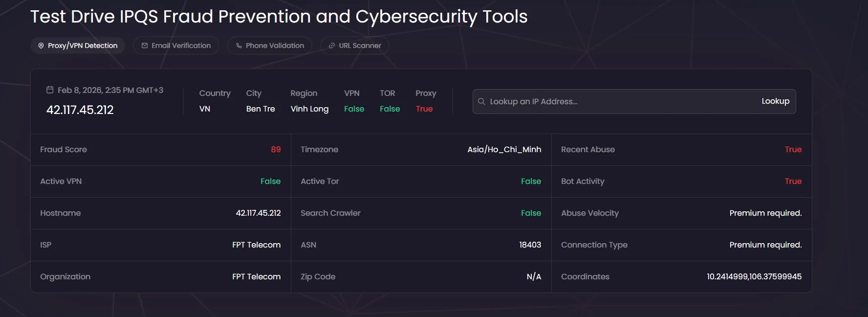Image resolution: width=868 pixels, height=317 pixels.
Task: Go to the URL Scanner tab
Action: pos(360,45)
